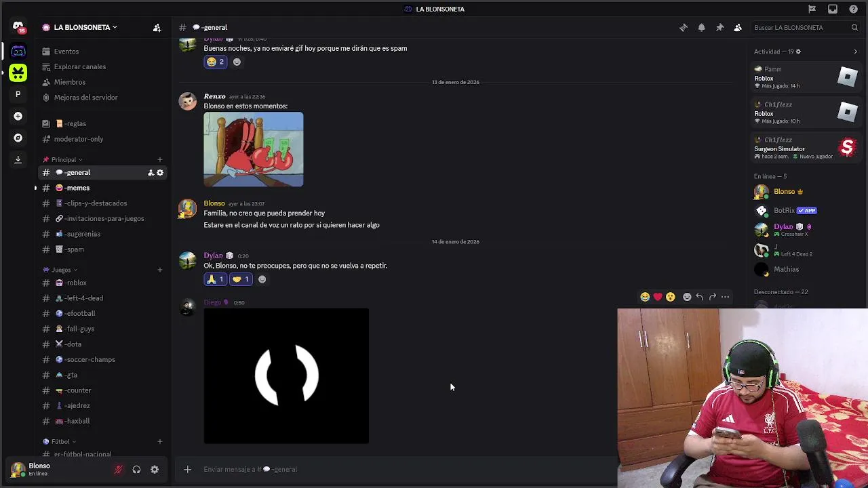Create invite for the general channel
Image resolution: width=868 pixels, height=488 pixels.
pyautogui.click(x=151, y=173)
